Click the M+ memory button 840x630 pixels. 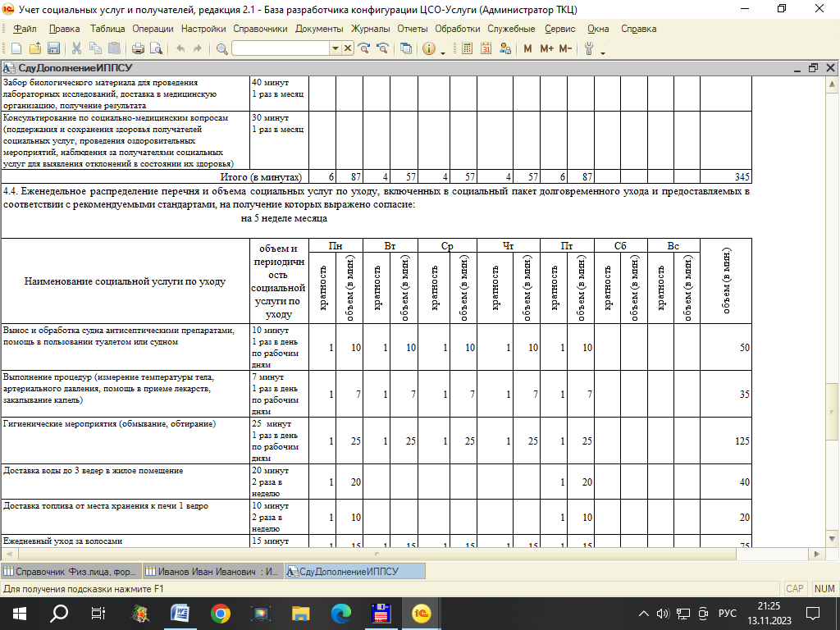[546, 48]
